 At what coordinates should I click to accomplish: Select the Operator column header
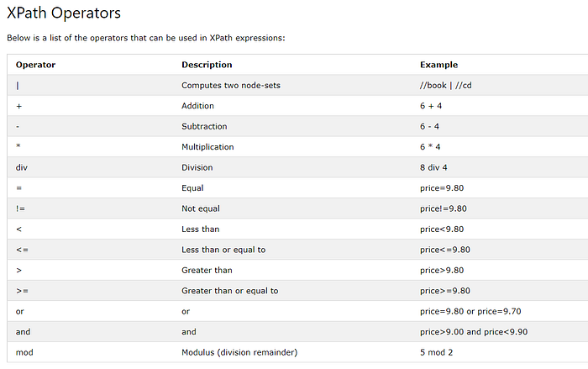pos(35,65)
